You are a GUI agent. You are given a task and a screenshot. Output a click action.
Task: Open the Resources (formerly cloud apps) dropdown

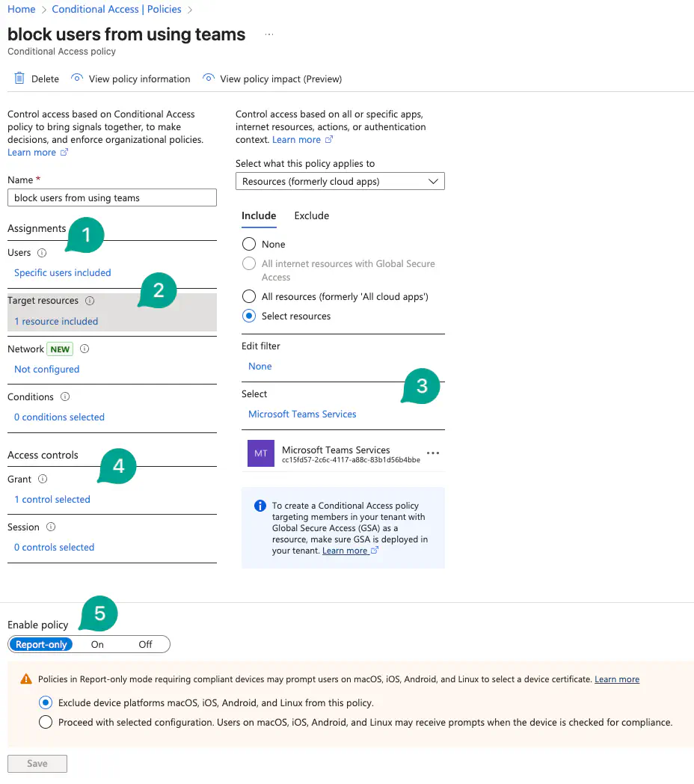(340, 181)
